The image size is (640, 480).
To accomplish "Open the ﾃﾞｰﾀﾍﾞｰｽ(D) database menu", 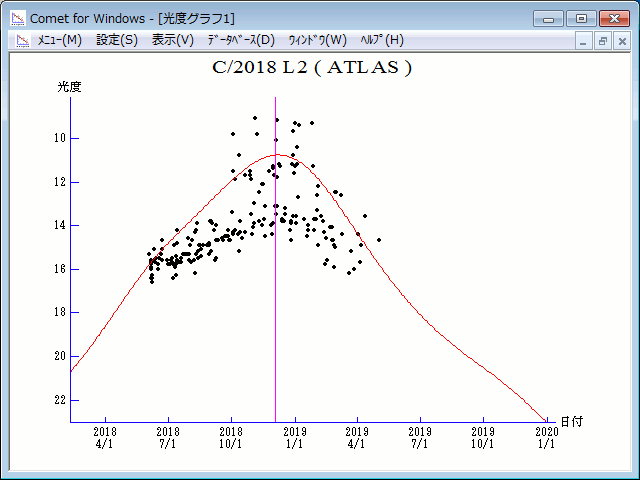I will [x=240, y=40].
